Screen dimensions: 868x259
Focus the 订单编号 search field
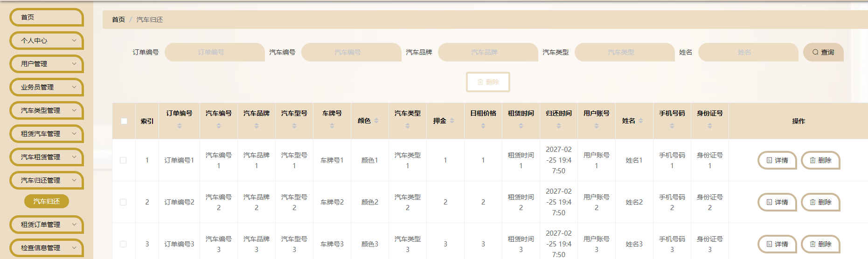[215, 52]
